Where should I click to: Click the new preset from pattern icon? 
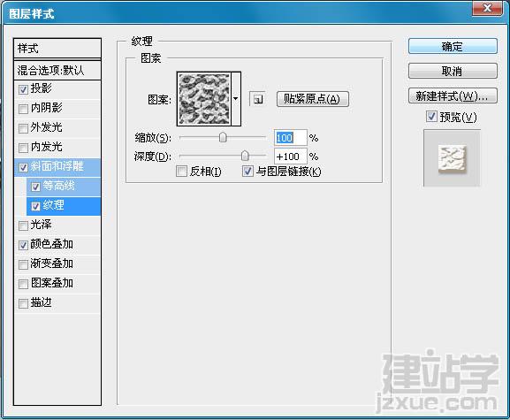click(257, 99)
